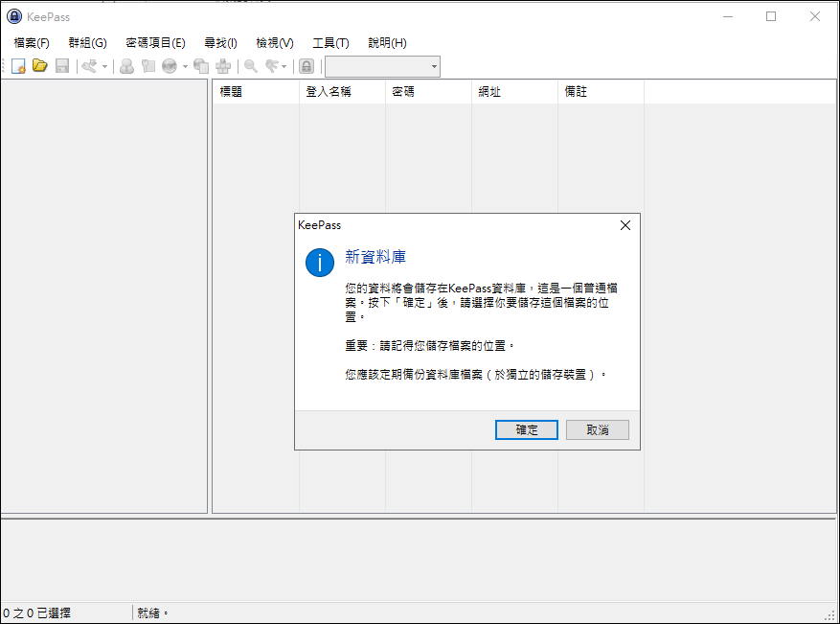This screenshot has height=624, width=840.
Task: Expand the Open URL dropdown arrow
Action: (x=185, y=66)
